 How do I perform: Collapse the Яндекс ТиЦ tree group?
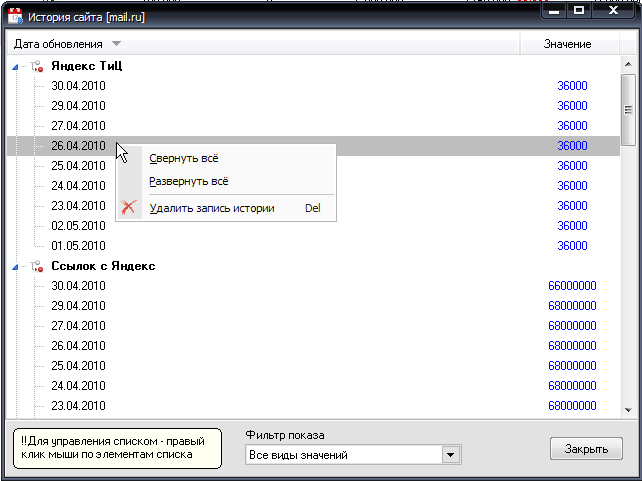coord(14,67)
